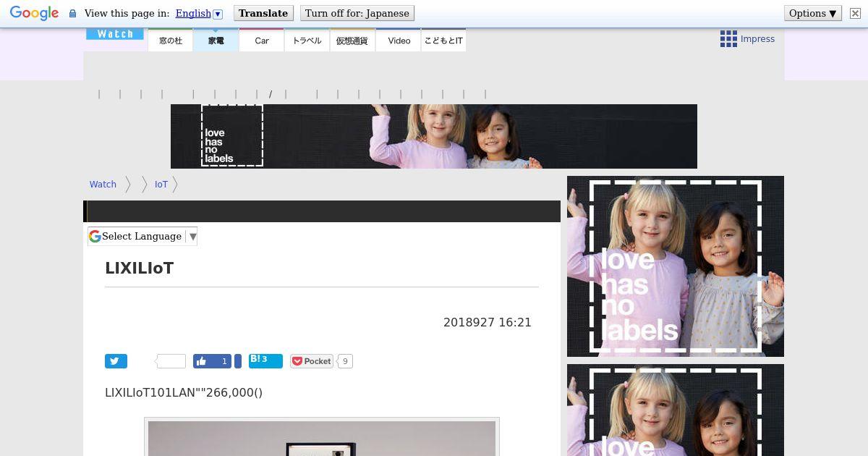
Task: Open the Impress link
Action: [757, 39]
